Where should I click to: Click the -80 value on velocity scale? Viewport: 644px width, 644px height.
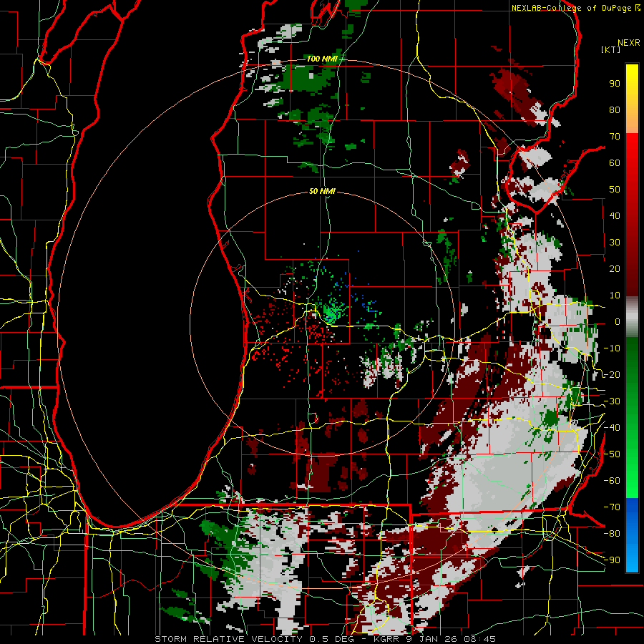(612, 534)
